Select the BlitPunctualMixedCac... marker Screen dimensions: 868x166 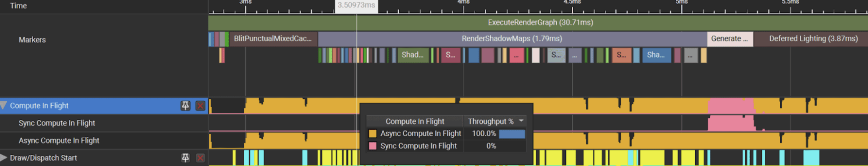tap(273, 38)
